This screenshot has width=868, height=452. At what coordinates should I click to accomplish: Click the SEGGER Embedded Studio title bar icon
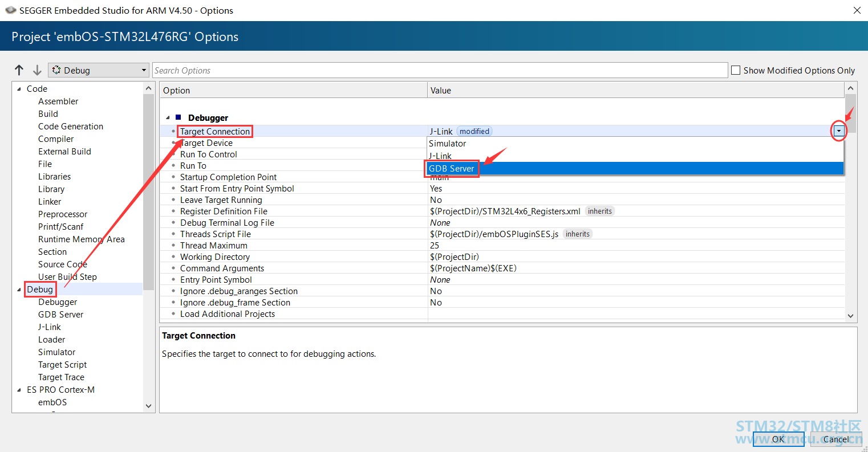click(10, 10)
